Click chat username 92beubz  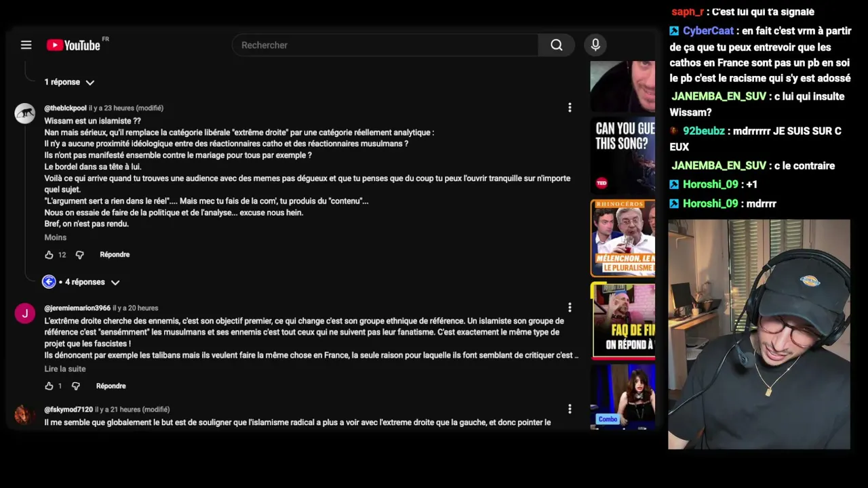pos(703,131)
